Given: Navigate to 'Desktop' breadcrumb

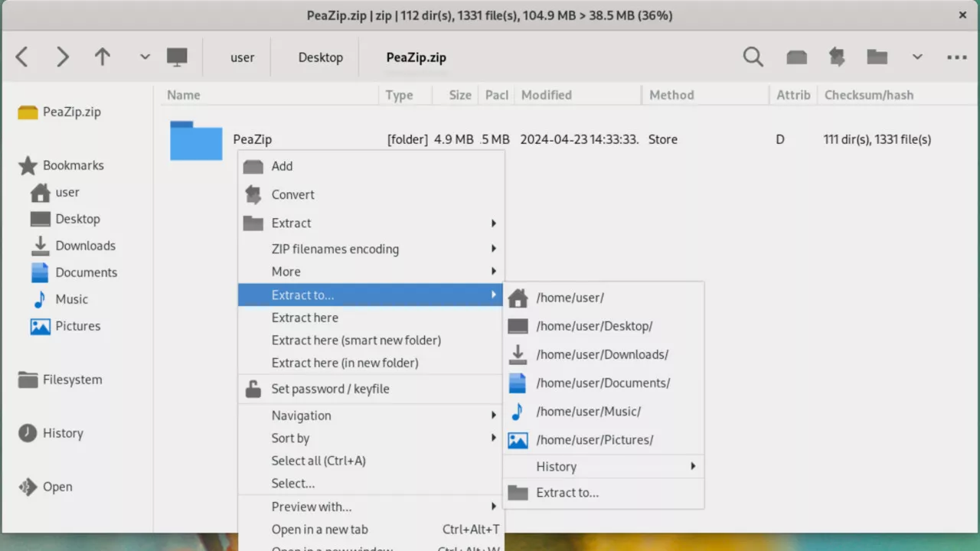Looking at the screenshot, I should pyautogui.click(x=321, y=57).
